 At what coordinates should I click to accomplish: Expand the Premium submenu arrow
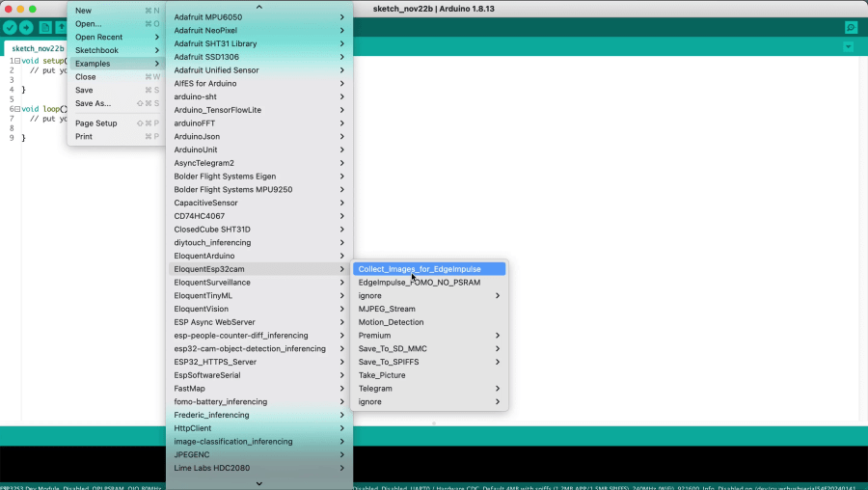pyautogui.click(x=498, y=336)
